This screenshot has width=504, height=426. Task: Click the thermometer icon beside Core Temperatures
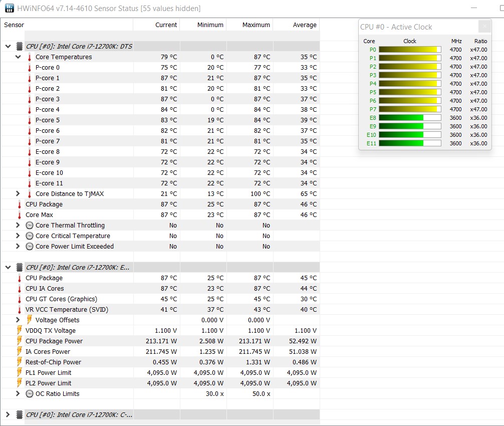click(29, 57)
